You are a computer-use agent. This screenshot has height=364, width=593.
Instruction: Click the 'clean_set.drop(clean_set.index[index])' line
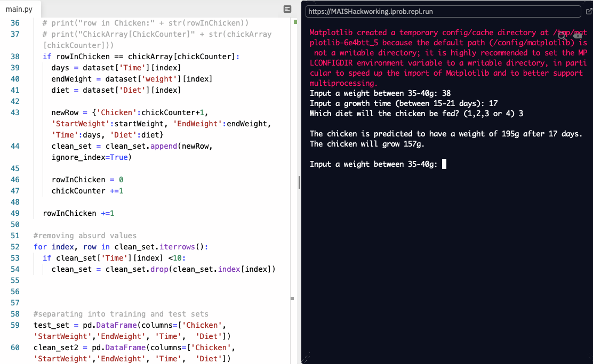[x=163, y=269]
